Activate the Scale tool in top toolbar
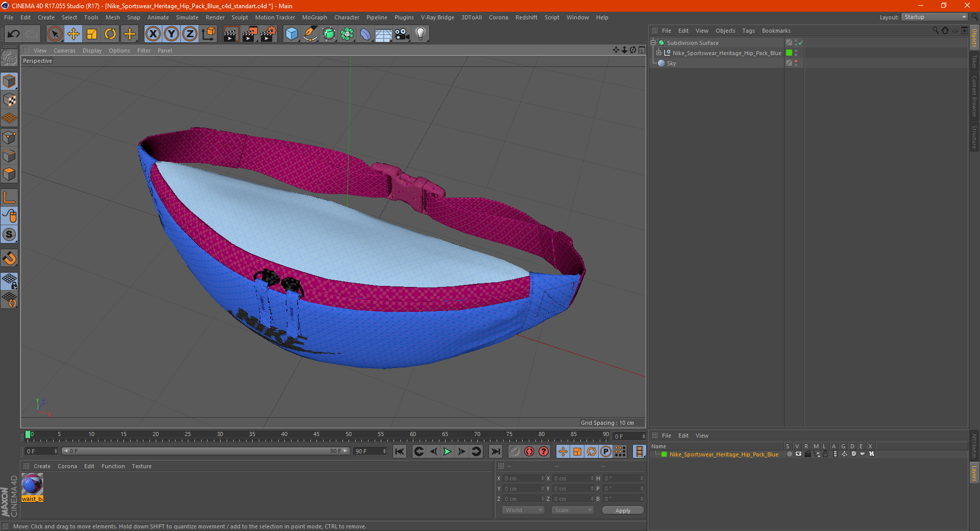This screenshot has height=531, width=980. click(92, 34)
